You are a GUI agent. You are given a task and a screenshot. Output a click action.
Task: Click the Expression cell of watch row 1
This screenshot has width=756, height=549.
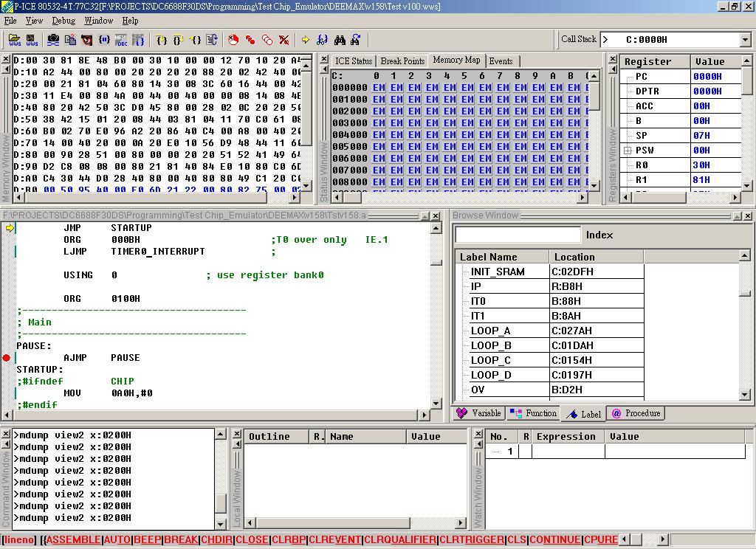(568, 452)
